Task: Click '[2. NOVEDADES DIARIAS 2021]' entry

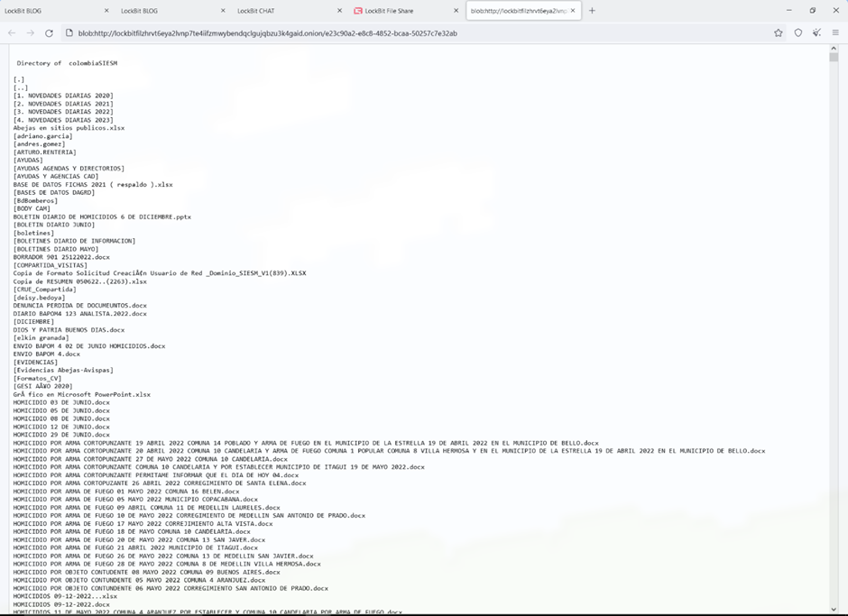Action: [63, 104]
